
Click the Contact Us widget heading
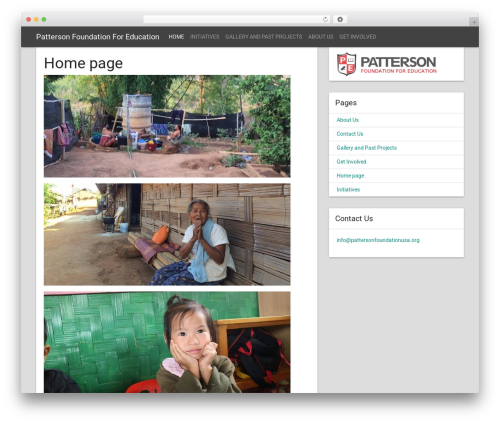354,218
